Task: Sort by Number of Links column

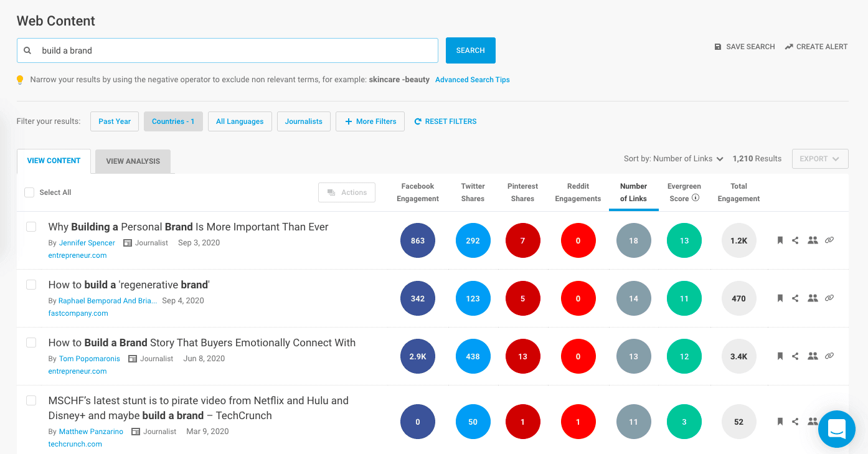Action: [633, 192]
